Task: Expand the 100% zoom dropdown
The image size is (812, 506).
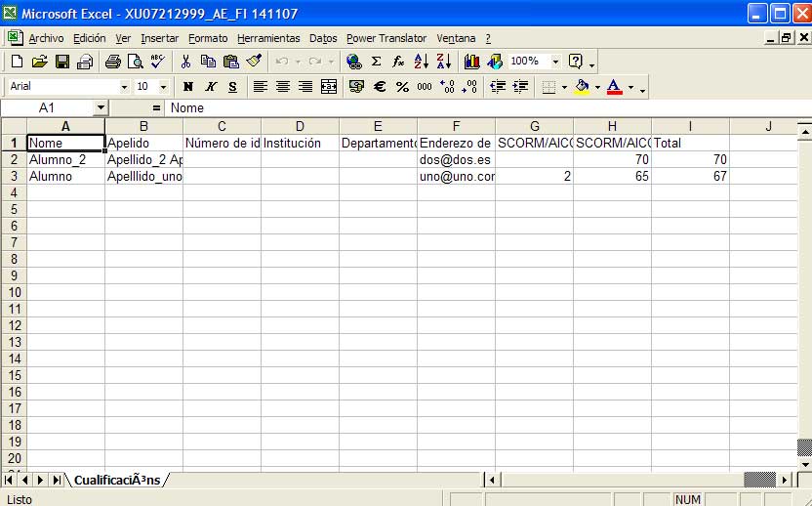Action: 555,62
